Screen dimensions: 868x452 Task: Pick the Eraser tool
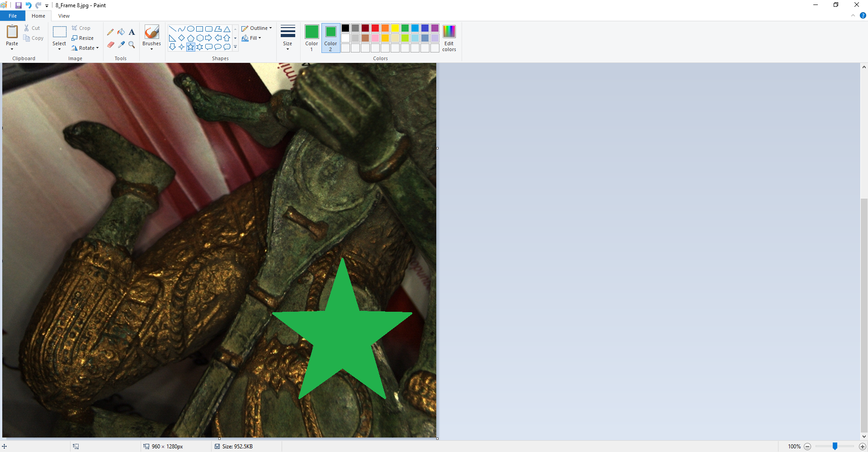110,44
